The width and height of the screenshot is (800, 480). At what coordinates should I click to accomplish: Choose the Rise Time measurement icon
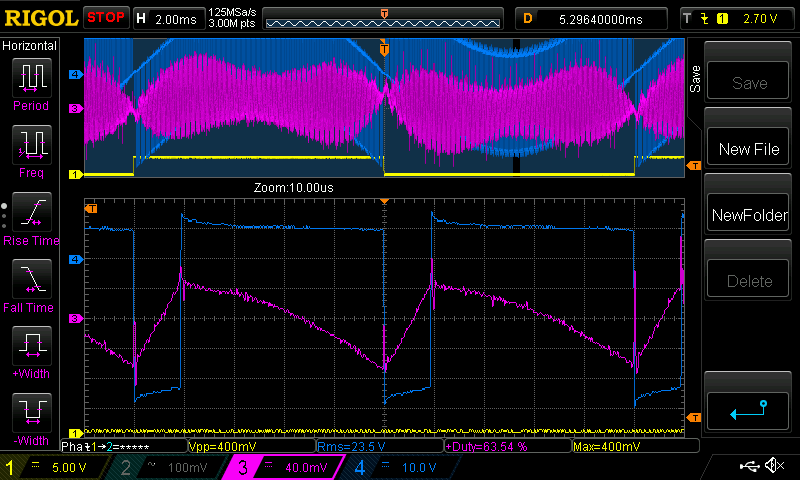[x=30, y=215]
